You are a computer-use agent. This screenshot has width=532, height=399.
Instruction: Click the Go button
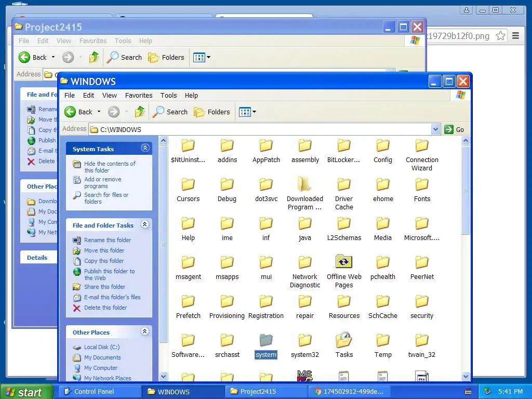click(x=454, y=129)
